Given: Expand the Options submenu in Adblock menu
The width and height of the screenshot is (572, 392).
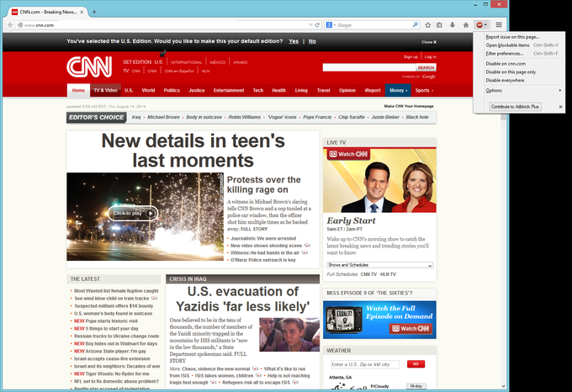Looking at the screenshot, I should [519, 91].
